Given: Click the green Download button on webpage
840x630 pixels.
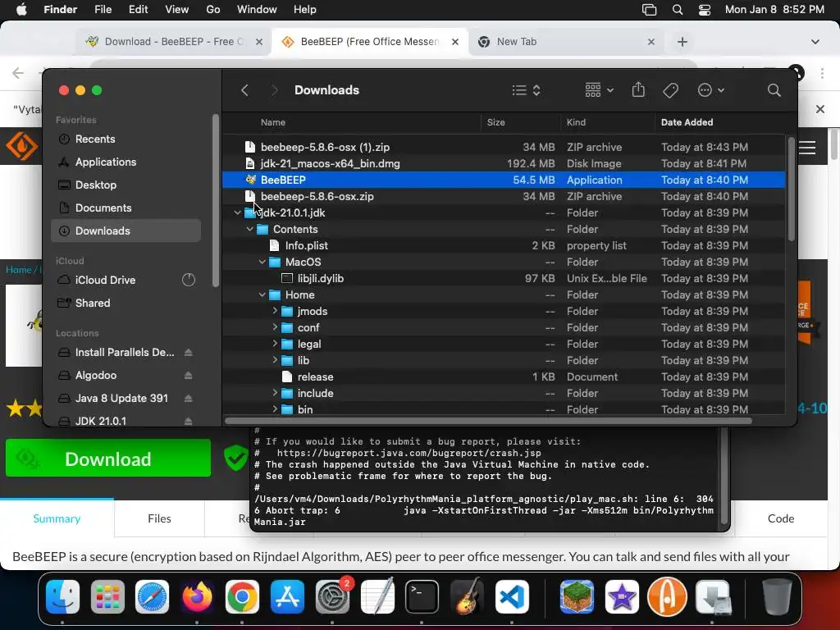Looking at the screenshot, I should 108,459.
